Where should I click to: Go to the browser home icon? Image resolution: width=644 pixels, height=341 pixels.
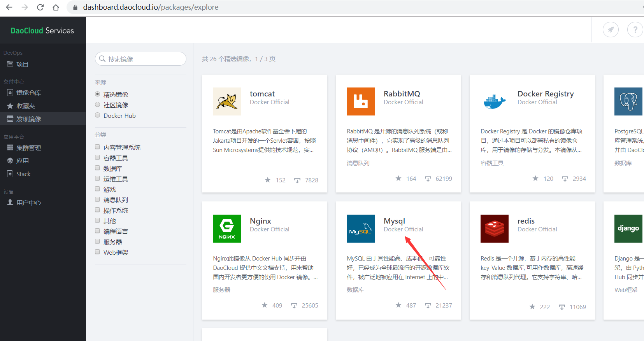(56, 7)
